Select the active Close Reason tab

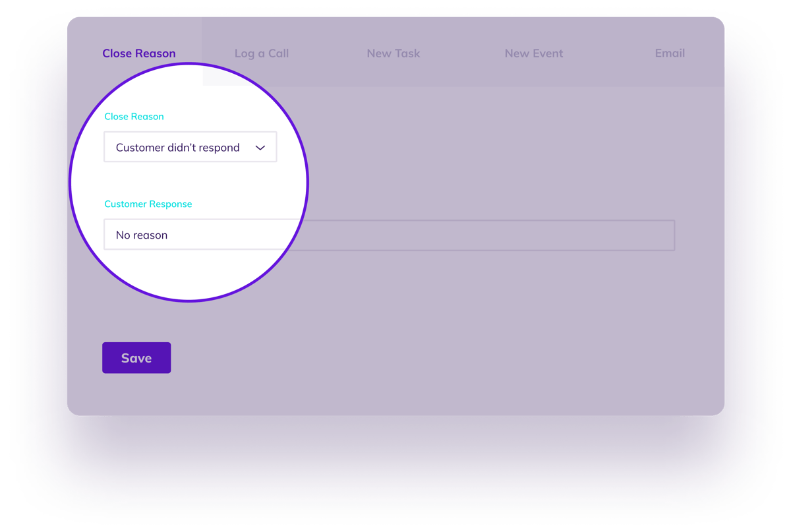coord(138,53)
